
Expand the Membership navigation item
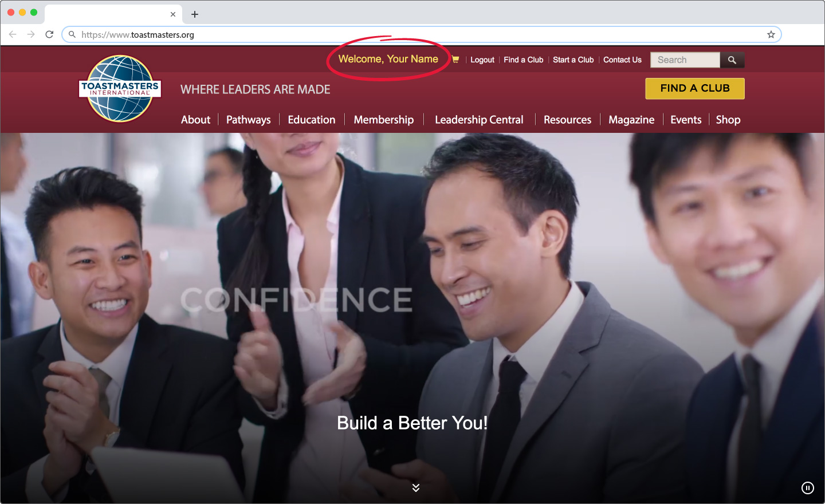coord(383,120)
